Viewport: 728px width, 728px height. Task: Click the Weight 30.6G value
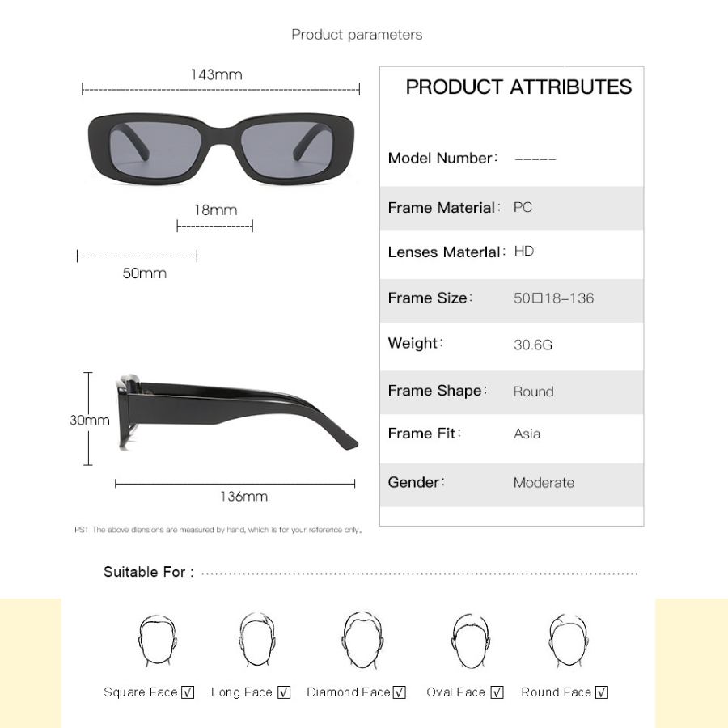click(x=533, y=345)
